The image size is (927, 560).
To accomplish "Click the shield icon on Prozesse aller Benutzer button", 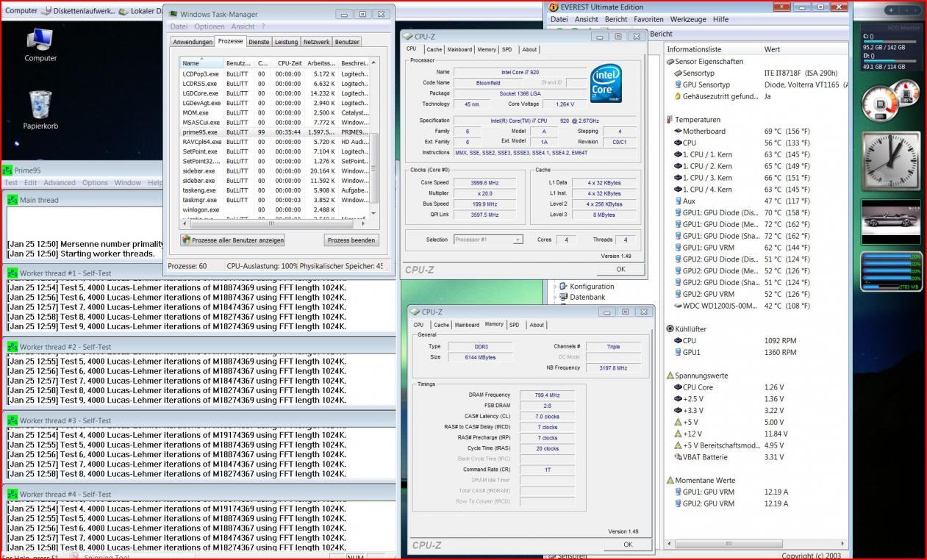I will 186,240.
